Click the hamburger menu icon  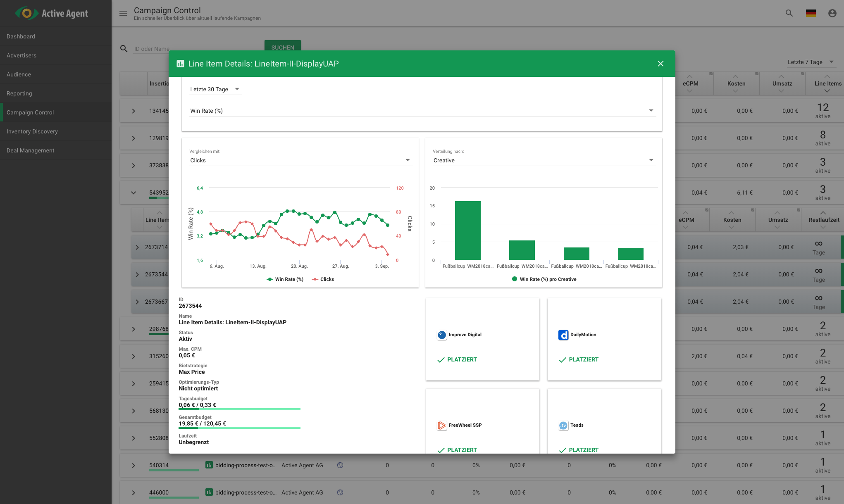tap(123, 13)
